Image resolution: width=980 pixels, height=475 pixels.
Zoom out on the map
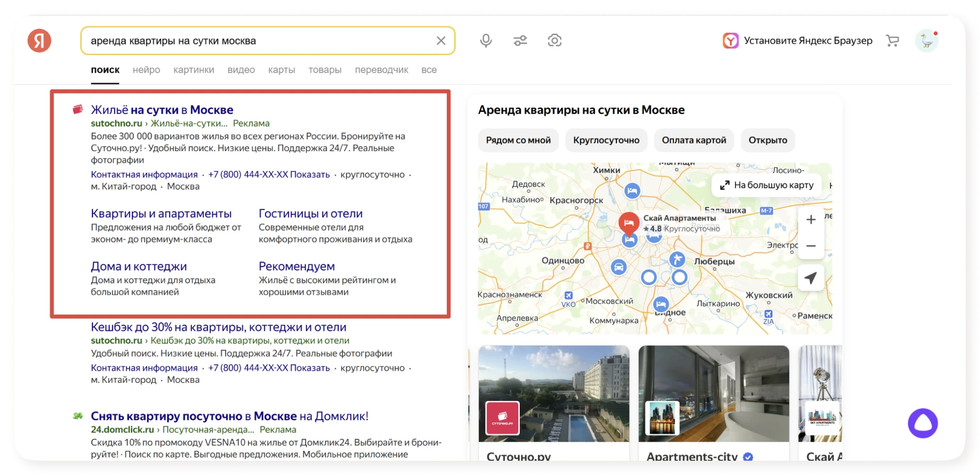click(x=811, y=246)
